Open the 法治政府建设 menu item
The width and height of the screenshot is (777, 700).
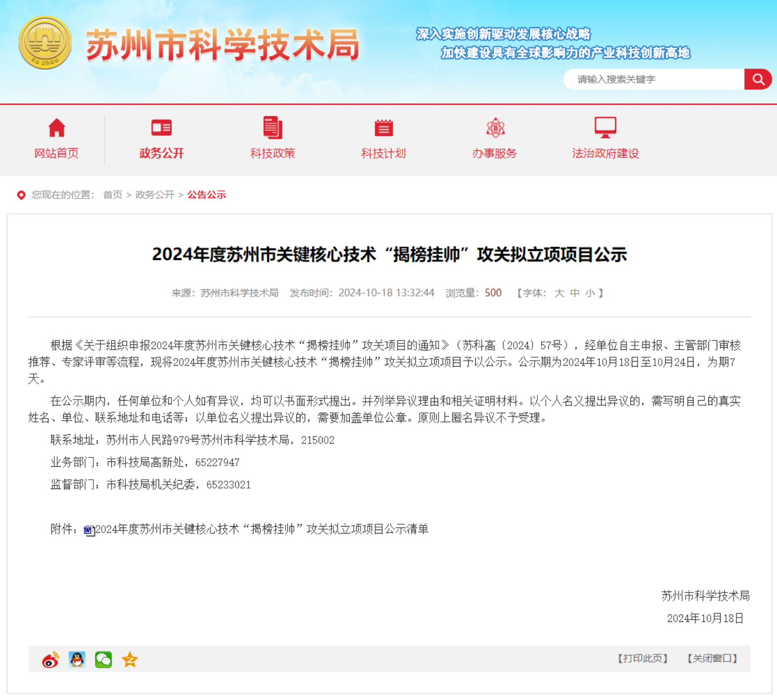(x=605, y=153)
